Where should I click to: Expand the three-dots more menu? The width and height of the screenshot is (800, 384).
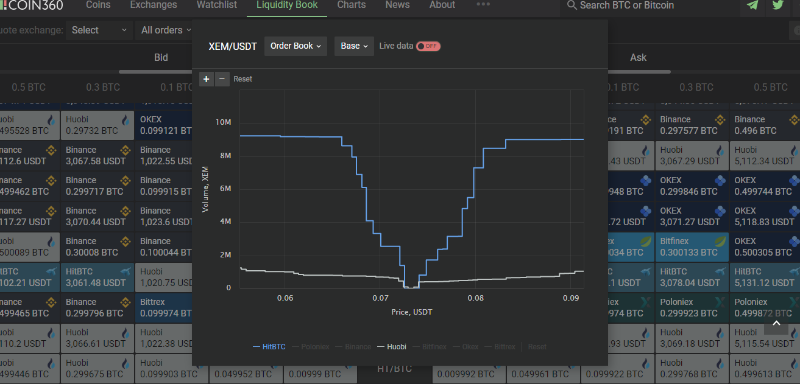click(x=483, y=5)
